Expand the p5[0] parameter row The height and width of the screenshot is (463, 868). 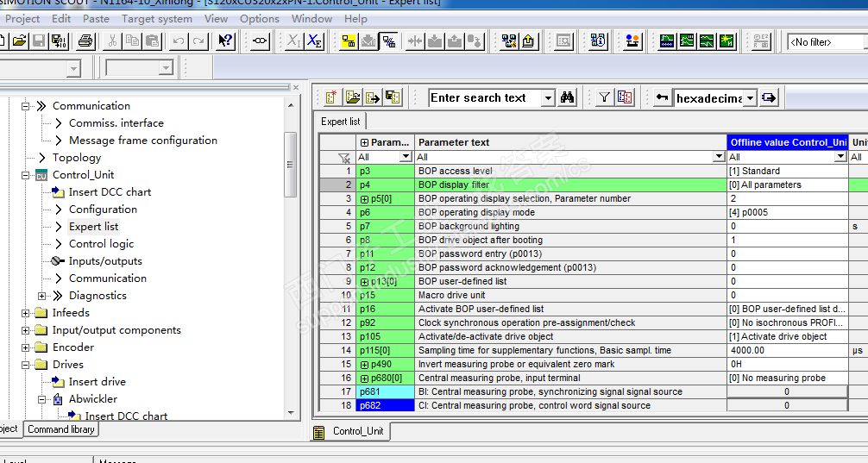tap(364, 199)
